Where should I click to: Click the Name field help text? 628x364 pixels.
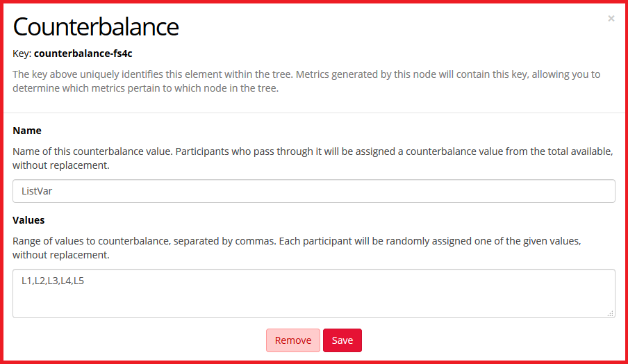[x=313, y=158]
